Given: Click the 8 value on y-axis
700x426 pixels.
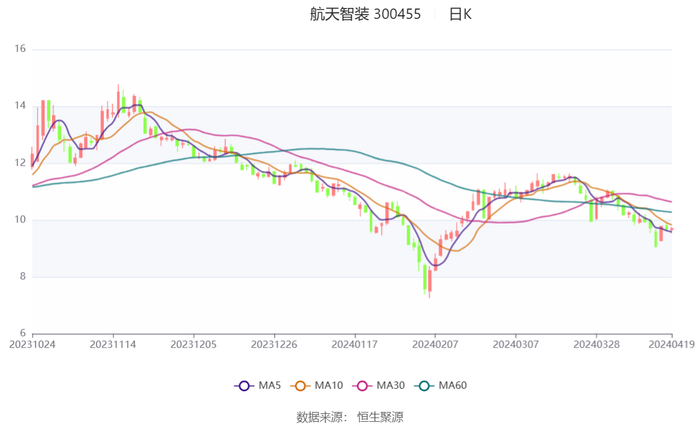Looking at the screenshot, I should point(22,277).
